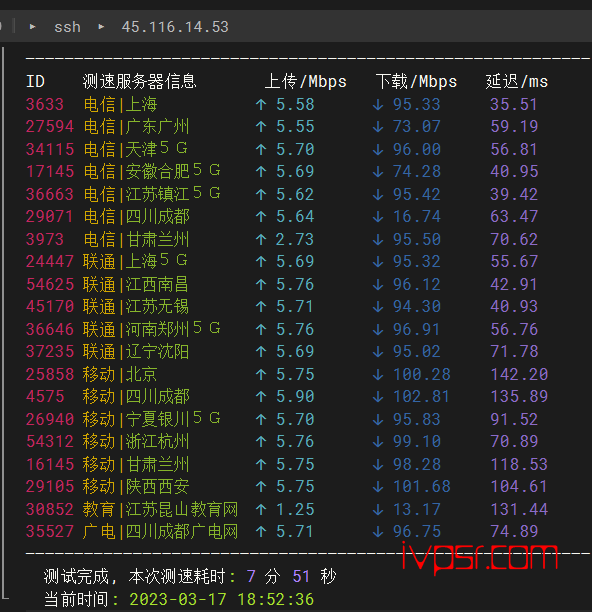The height and width of the screenshot is (612, 592).
Task: Click download value 13.17
Action: tap(416, 509)
